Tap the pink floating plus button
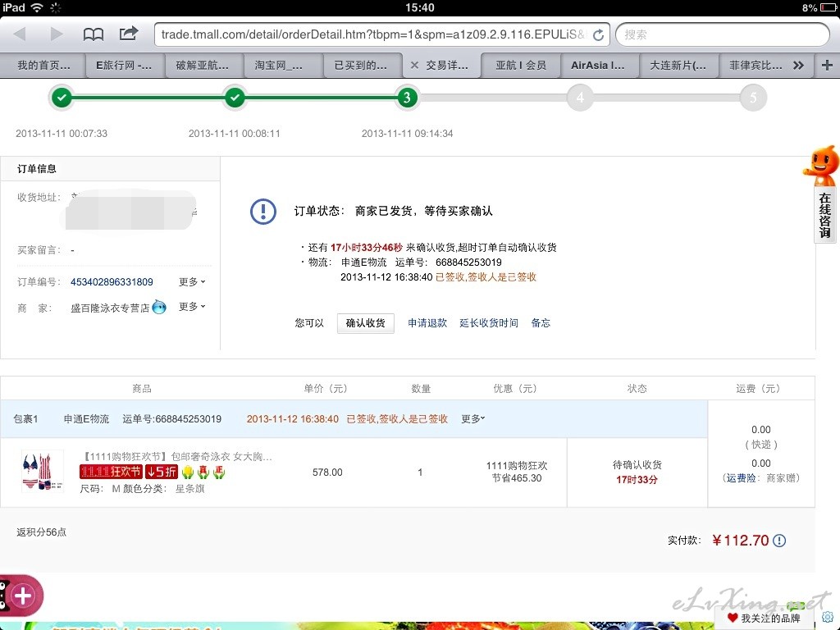 point(21,596)
